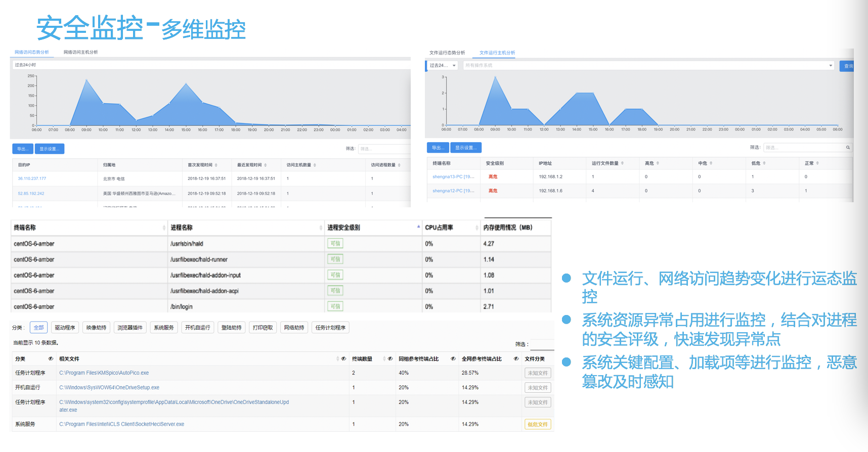This screenshot has width=868, height=452.
Task: Click 导出 button in file-run panel
Action: [438, 148]
